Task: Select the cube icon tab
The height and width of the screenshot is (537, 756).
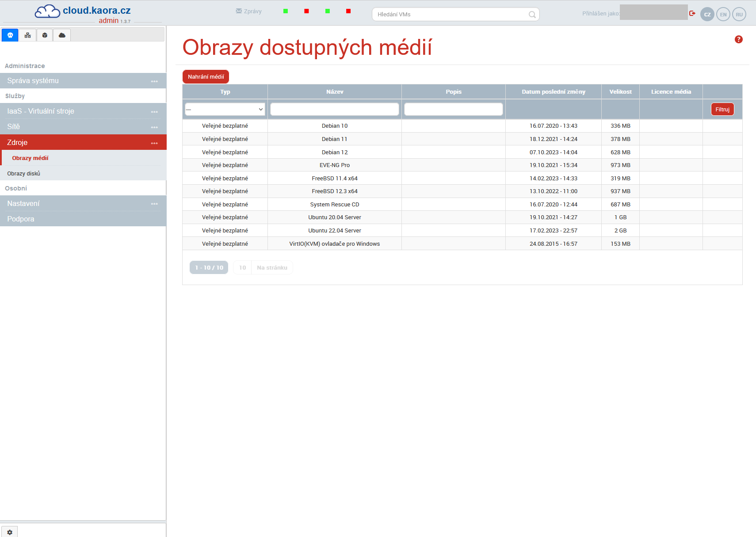Action: (45, 35)
